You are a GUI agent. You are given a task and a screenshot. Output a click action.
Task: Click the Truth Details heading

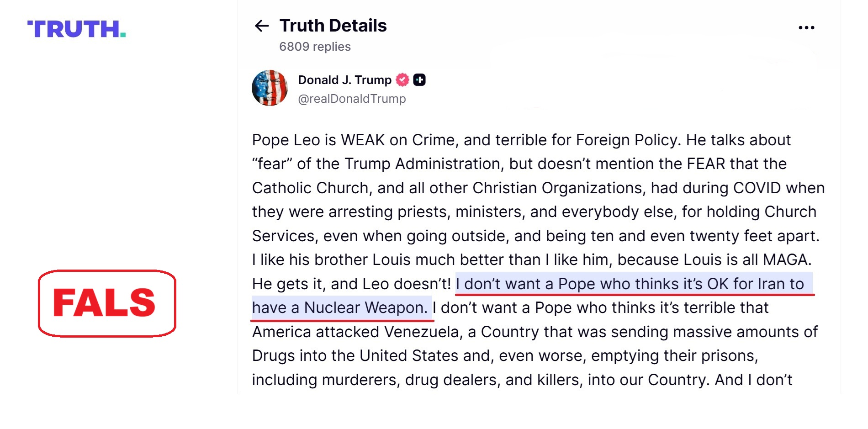click(333, 26)
